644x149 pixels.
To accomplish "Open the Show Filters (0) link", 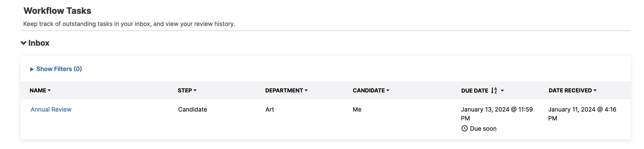I will [x=59, y=69].
